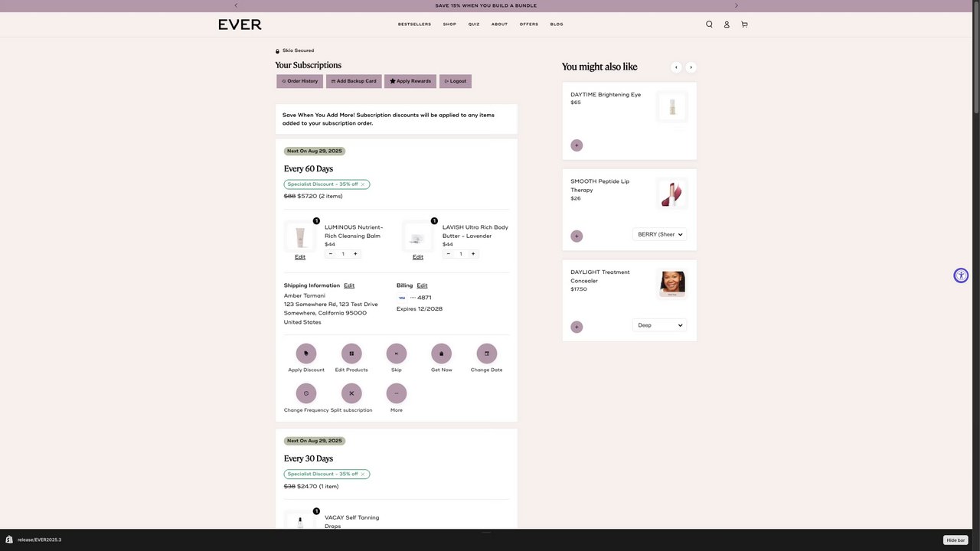Click the Change Date circle icon
The image size is (980, 551).
[487, 354]
